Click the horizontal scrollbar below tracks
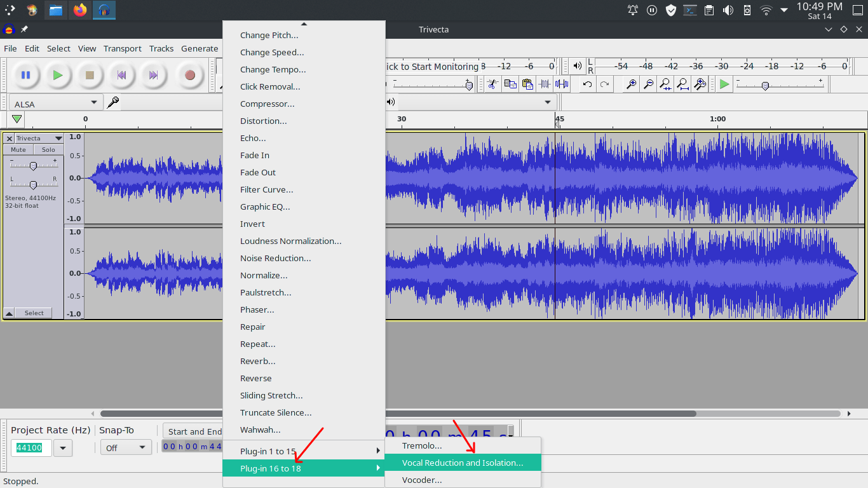Viewport: 868px width, 488px height. coord(398,414)
